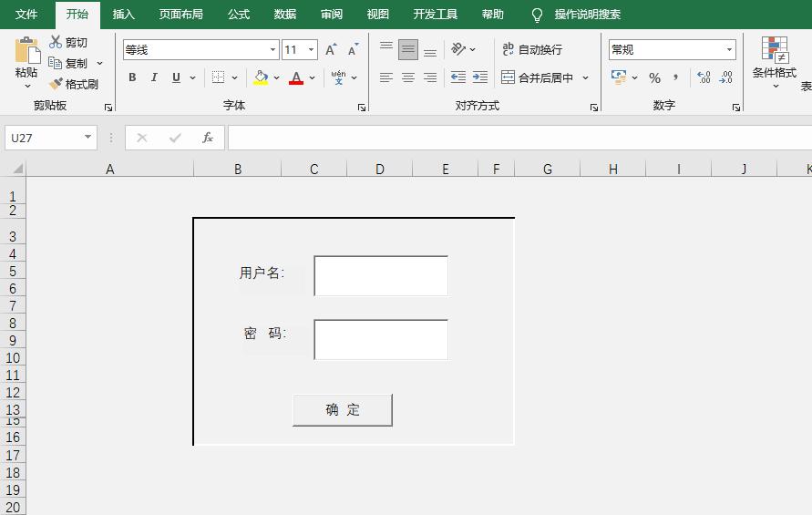Click Merge and Center (合并后居中)
The height and width of the screenshot is (515, 812).
(x=537, y=77)
